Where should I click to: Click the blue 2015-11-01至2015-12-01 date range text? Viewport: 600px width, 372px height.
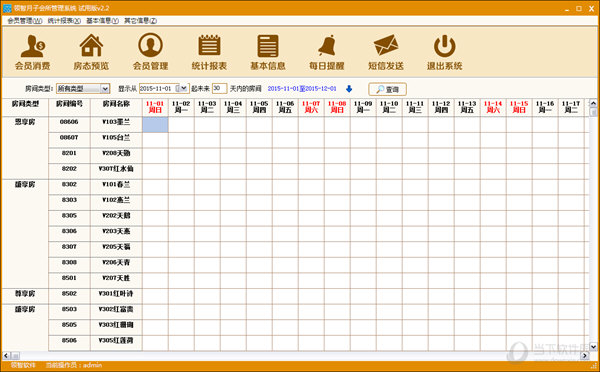point(302,88)
